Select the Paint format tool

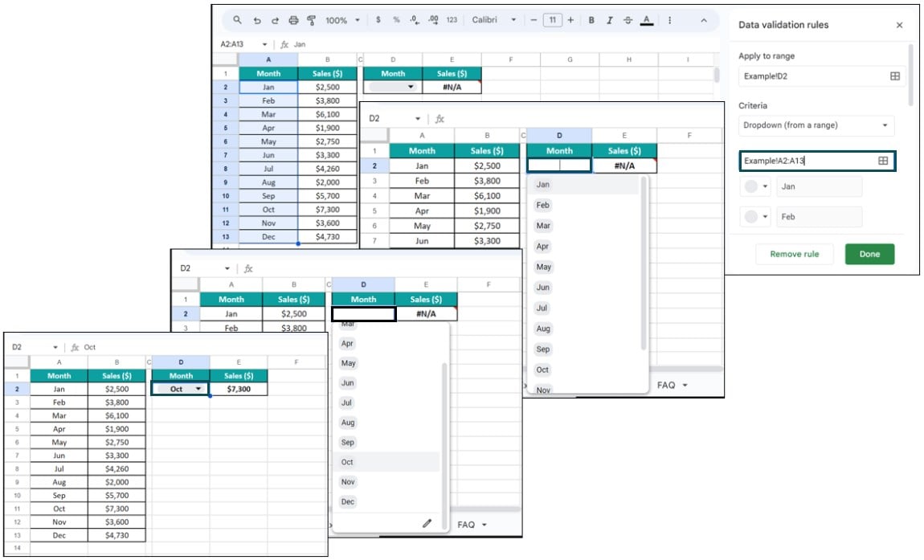[312, 21]
